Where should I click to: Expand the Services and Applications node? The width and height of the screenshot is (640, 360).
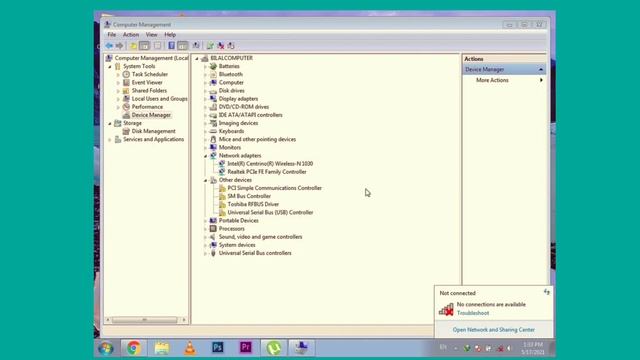tap(110, 140)
